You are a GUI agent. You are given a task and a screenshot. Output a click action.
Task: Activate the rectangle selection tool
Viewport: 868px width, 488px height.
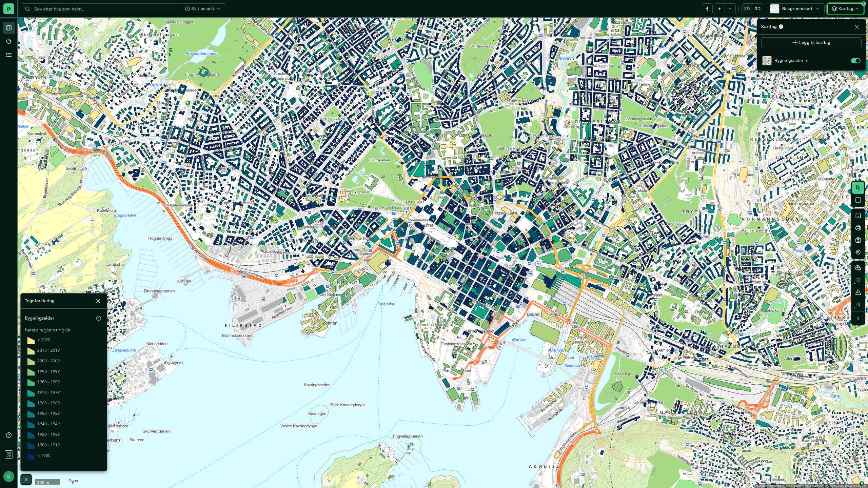[858, 200]
